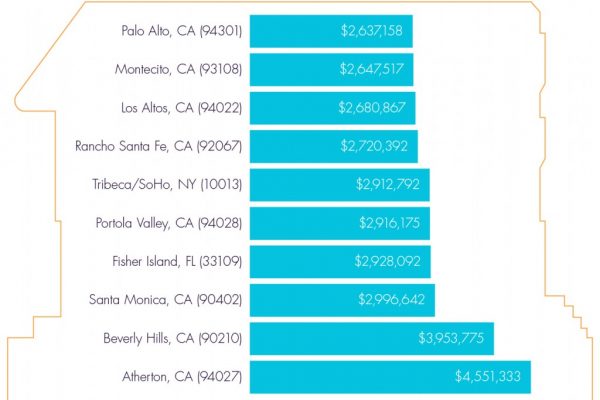
Task: Click the bar showing $2,637,158
Action: pos(330,31)
